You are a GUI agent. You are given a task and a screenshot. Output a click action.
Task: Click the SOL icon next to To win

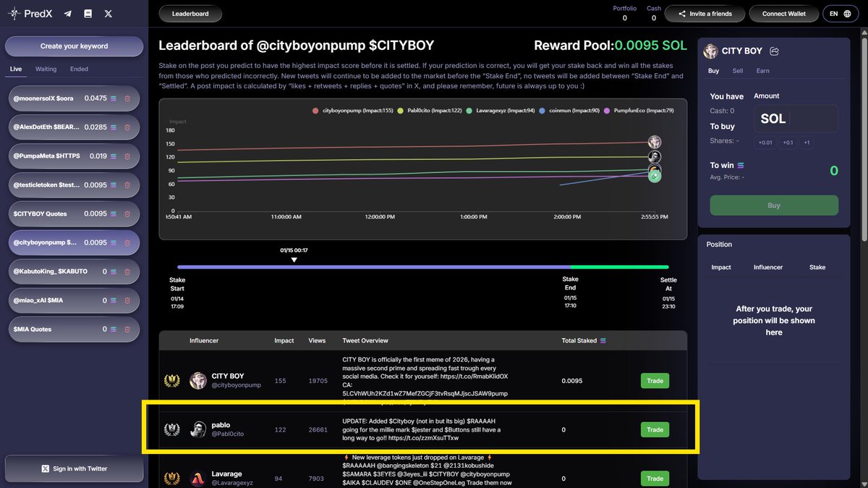741,166
